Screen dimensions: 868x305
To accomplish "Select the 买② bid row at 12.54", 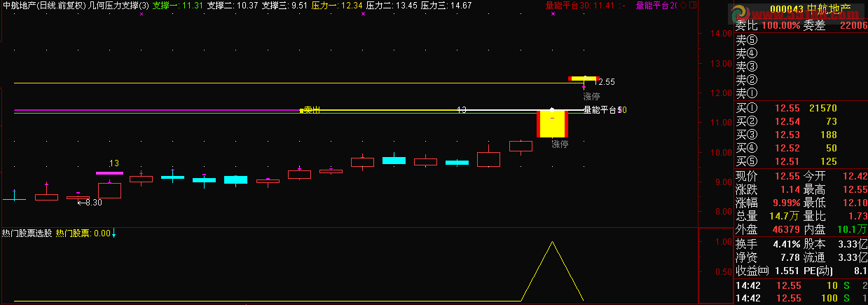I will tap(801, 122).
